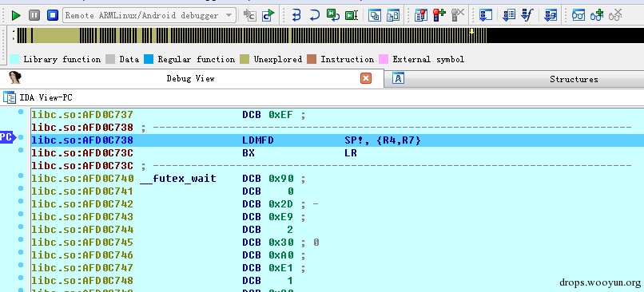Image resolution: width=644 pixels, height=292 pixels.
Task: Click Run until return icon
Action: (332, 16)
